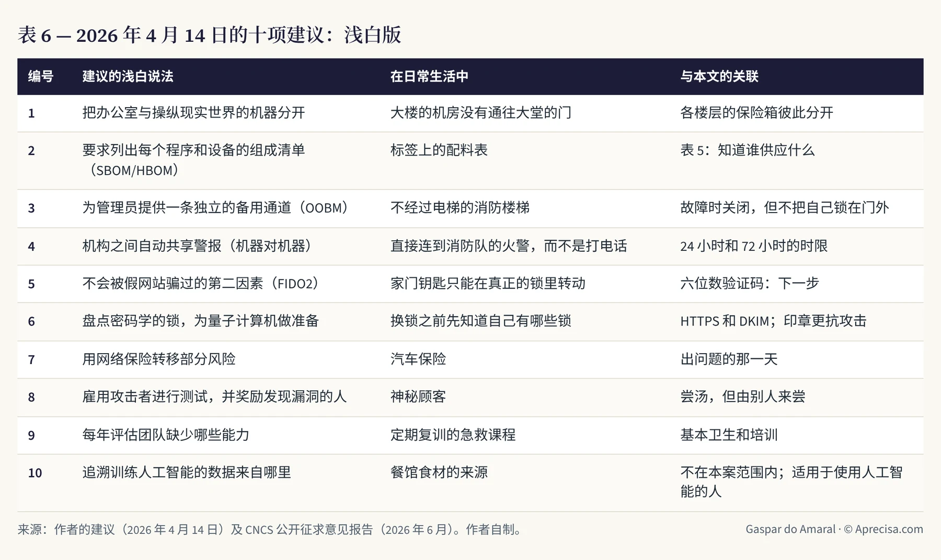
Task: Click the table title '表 6 — 2026 年 4 月 14 日的十项建议：浅白版'
Action: [209, 35]
